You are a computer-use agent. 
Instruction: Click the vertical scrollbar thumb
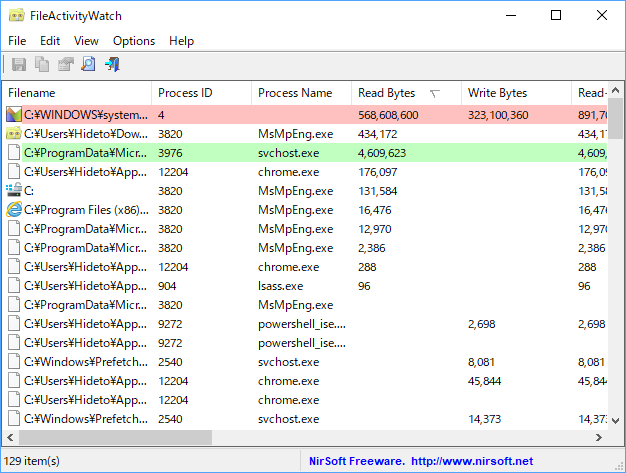coord(615,119)
